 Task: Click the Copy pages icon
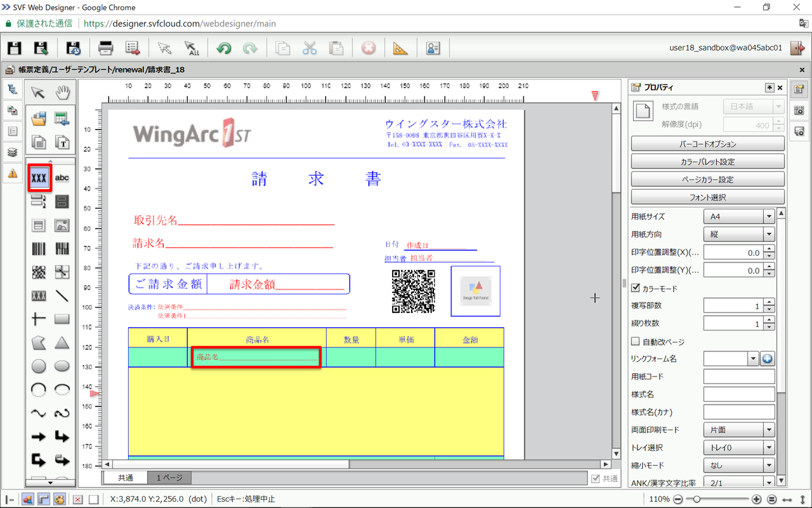(x=282, y=48)
